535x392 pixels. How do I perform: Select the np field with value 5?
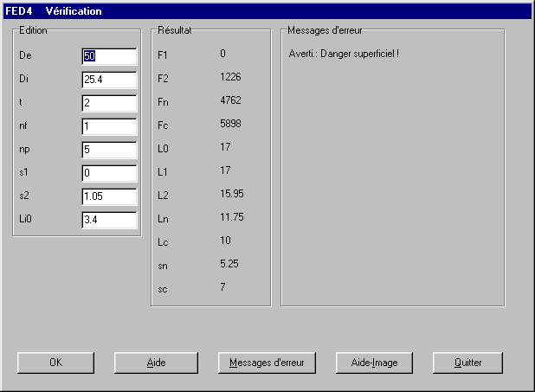(109, 150)
